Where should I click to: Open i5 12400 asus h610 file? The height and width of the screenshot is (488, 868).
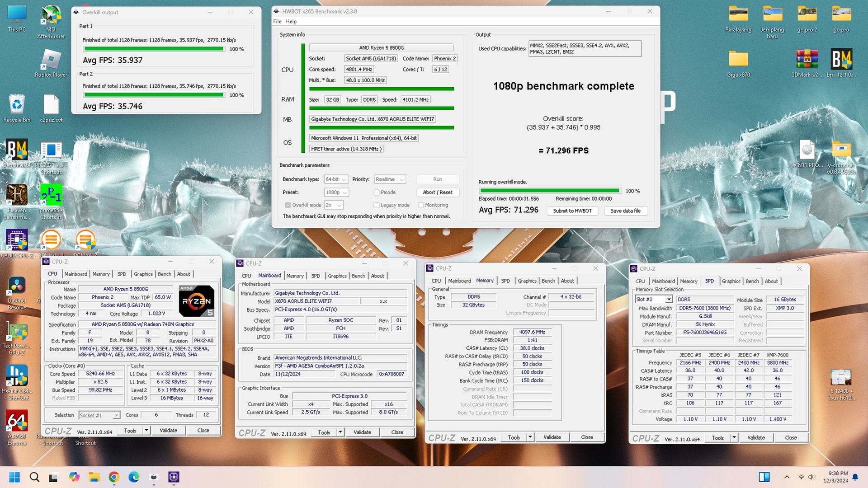[841, 384]
